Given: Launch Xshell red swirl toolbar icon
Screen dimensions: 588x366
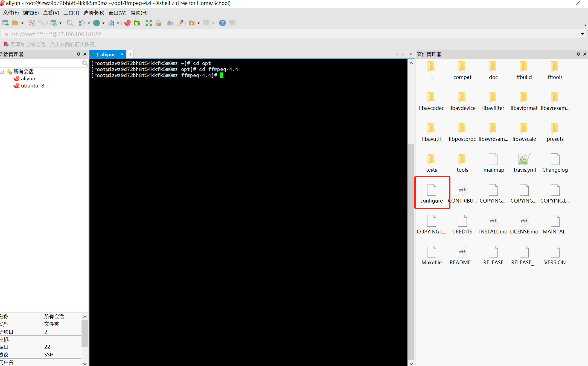Looking at the screenshot, I should pos(127,23).
